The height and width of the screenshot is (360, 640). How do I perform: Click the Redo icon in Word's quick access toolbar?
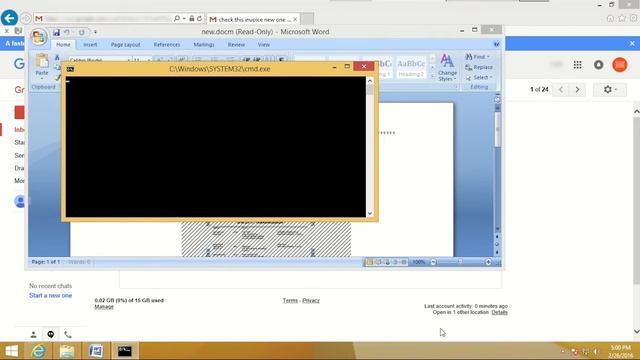[x=81, y=32]
